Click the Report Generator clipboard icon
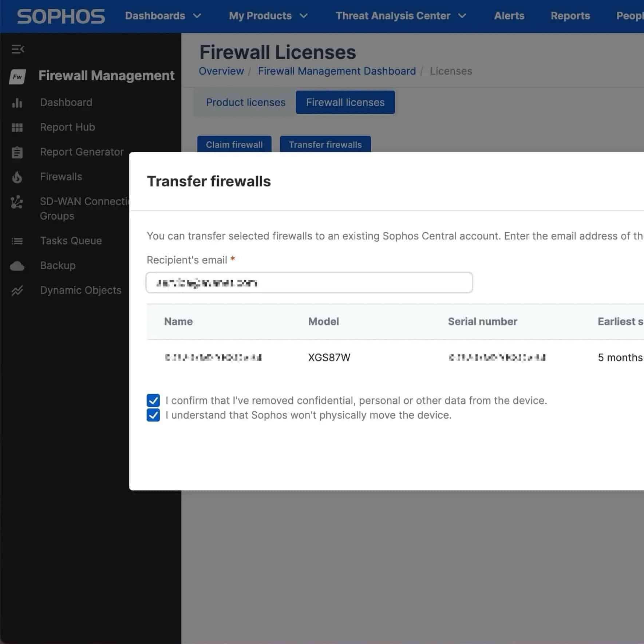Viewport: 644px width, 644px height. tap(17, 153)
